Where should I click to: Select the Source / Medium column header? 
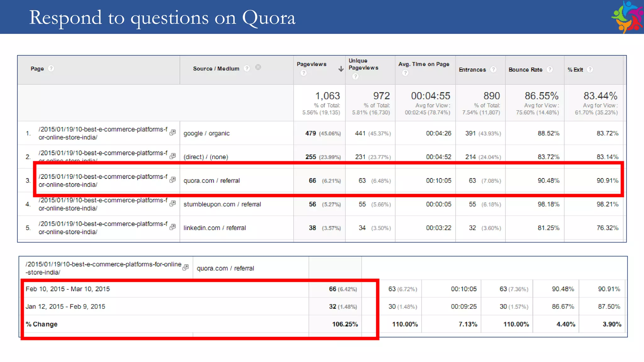(216, 69)
